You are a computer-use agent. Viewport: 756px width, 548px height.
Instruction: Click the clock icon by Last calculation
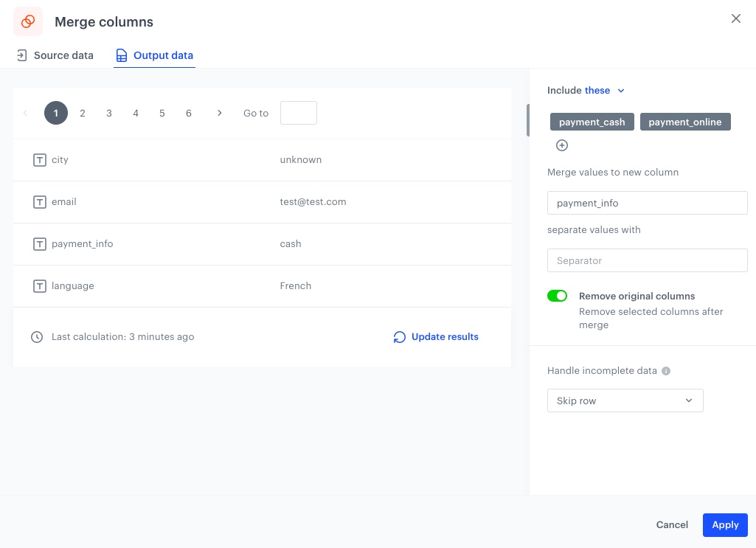pyautogui.click(x=37, y=337)
